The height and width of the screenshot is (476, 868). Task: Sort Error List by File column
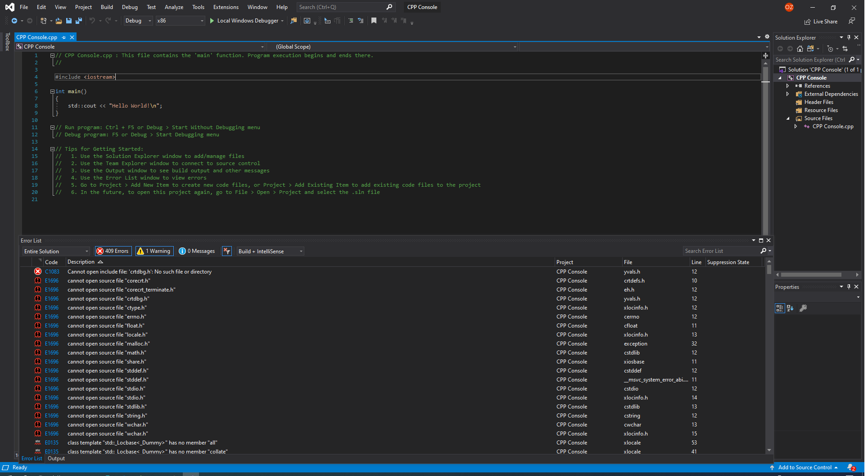click(x=628, y=262)
